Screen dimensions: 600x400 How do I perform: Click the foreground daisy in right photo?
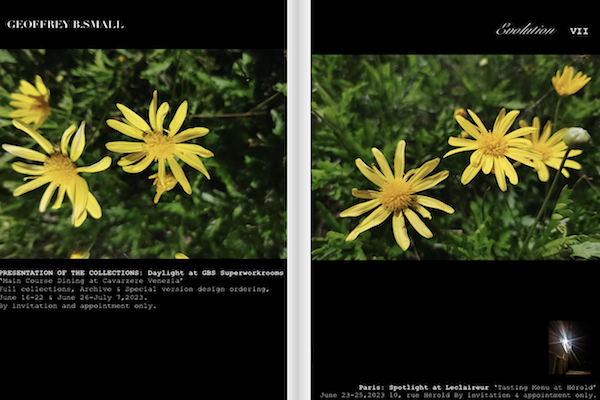point(397,194)
